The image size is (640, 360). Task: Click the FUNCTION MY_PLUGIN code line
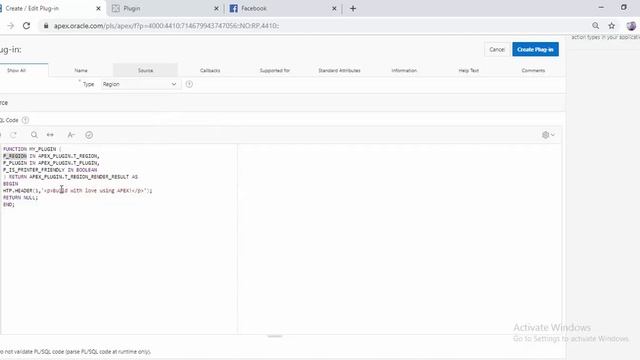(32, 149)
